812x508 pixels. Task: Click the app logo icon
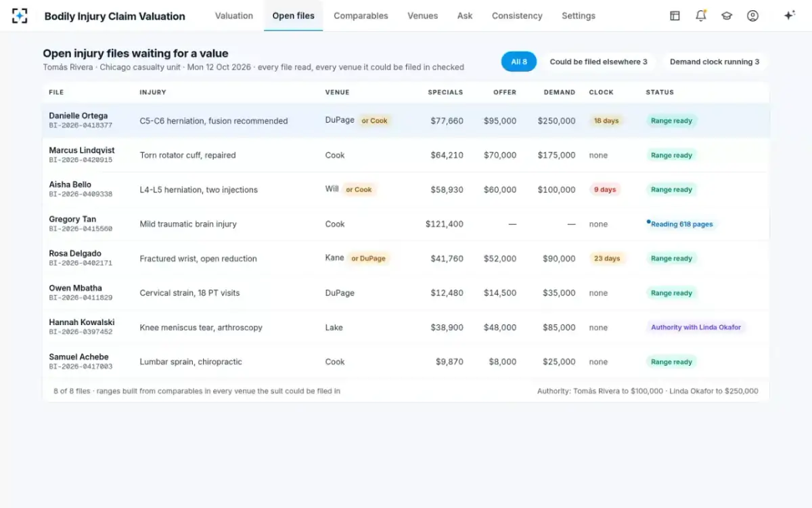point(20,16)
